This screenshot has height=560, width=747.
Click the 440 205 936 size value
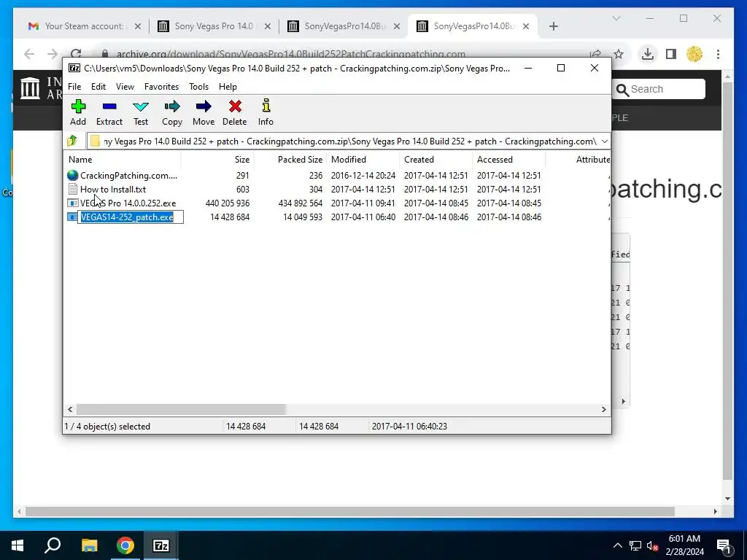(228, 203)
